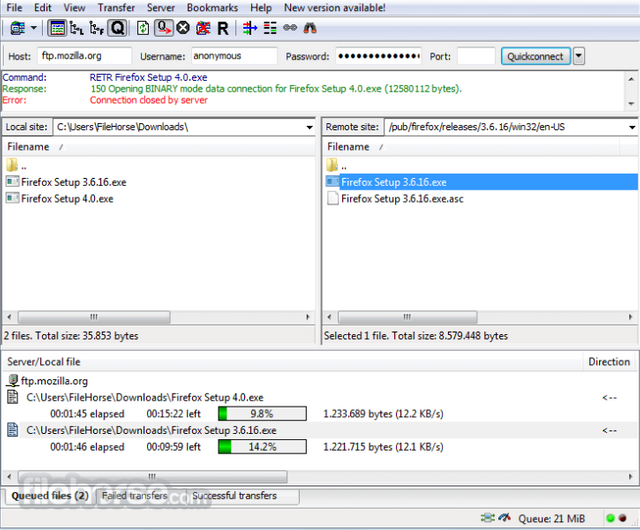Viewport: 640px width, 530px height.
Task: Open the Help menu
Action: (x=261, y=8)
